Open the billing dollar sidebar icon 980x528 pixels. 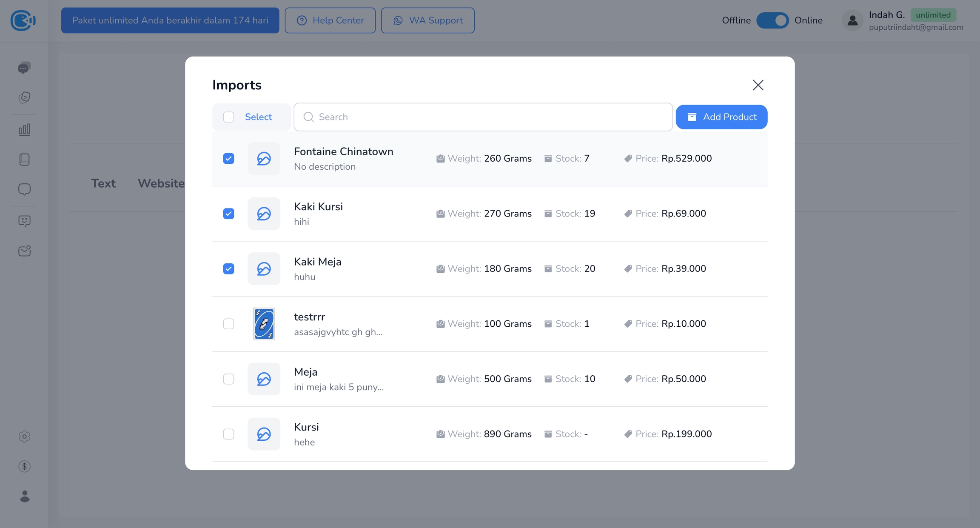[x=24, y=466]
